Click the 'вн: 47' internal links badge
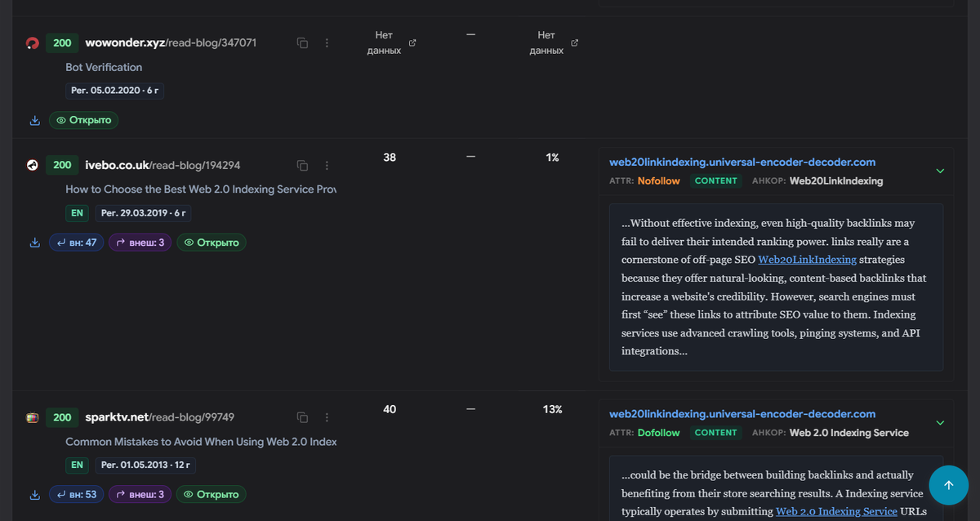The width and height of the screenshot is (980, 521). [77, 243]
